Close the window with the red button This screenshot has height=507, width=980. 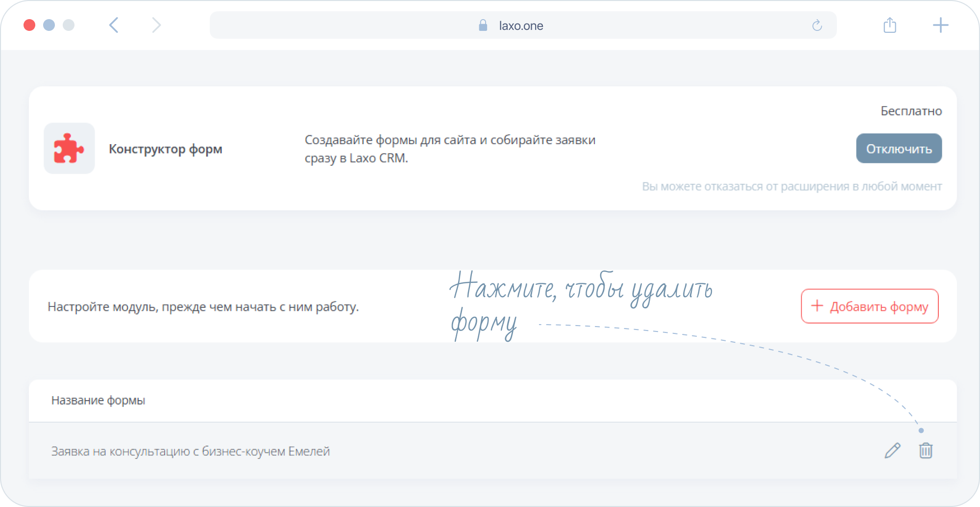tap(29, 25)
